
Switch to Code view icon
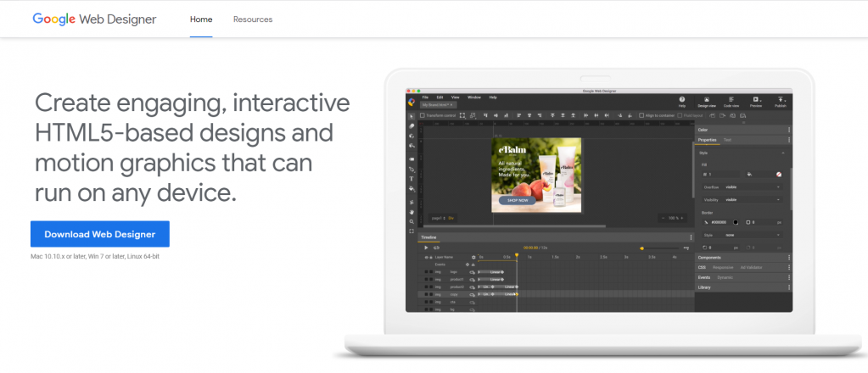click(x=731, y=99)
